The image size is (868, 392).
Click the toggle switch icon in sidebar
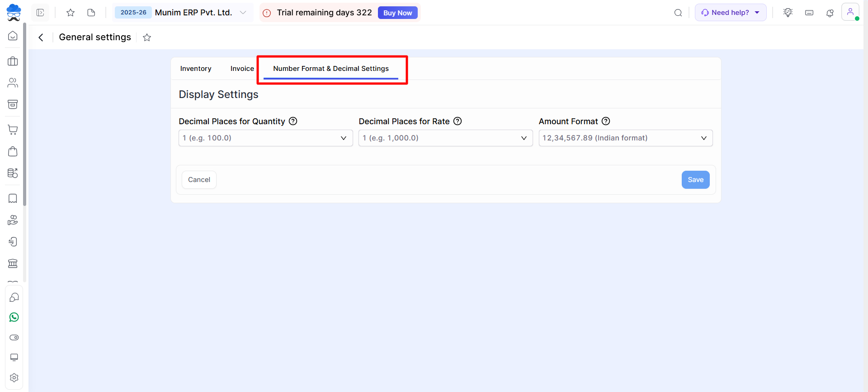click(x=14, y=338)
